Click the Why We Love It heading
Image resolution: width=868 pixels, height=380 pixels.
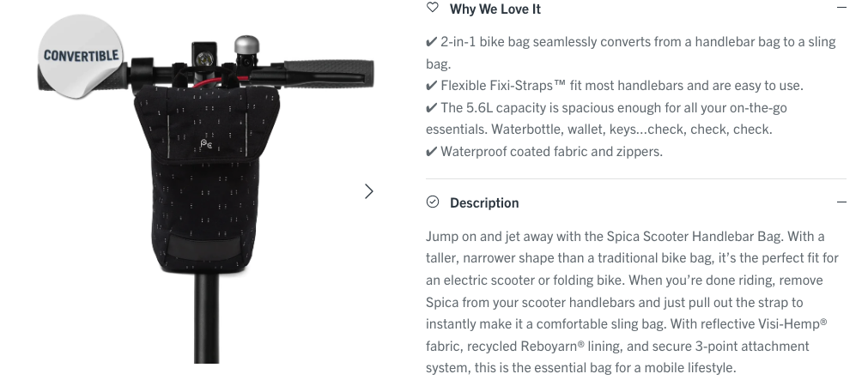pyautogui.click(x=495, y=9)
